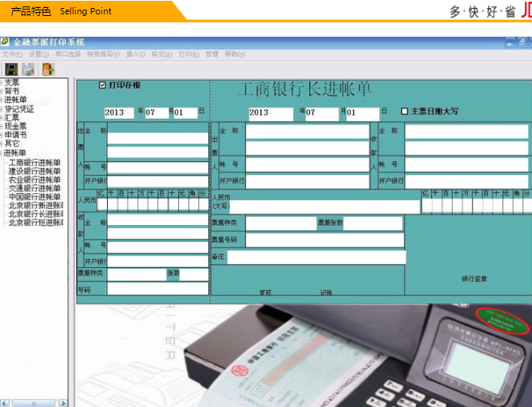Expand the 汇票 tree node
This screenshot has width=532, height=407.
point(1,118)
